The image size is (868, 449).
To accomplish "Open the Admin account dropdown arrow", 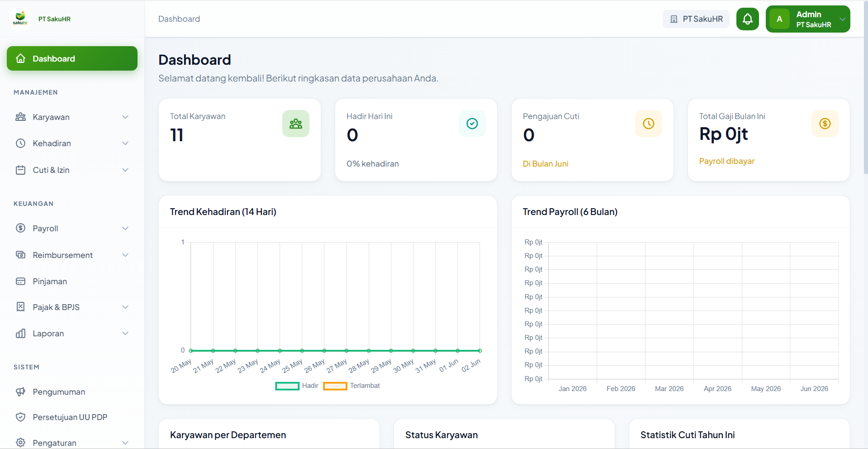I will [843, 19].
